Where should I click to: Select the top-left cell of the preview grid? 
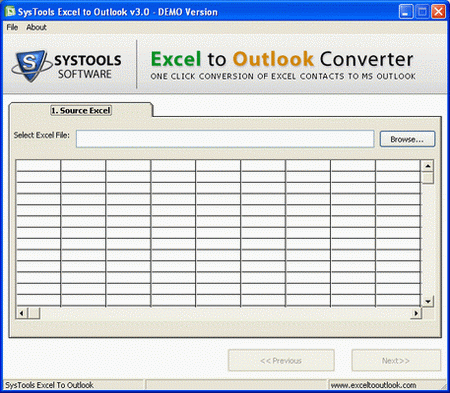coord(38,166)
